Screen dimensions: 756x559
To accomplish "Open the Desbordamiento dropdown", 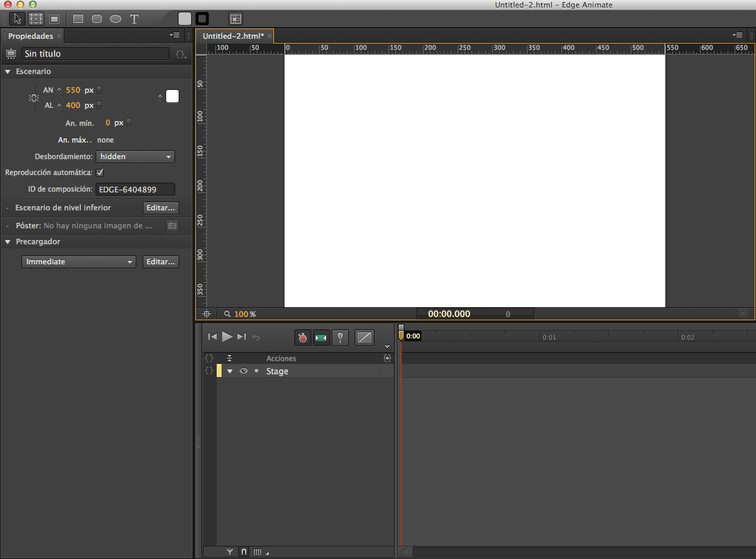I will coord(135,157).
